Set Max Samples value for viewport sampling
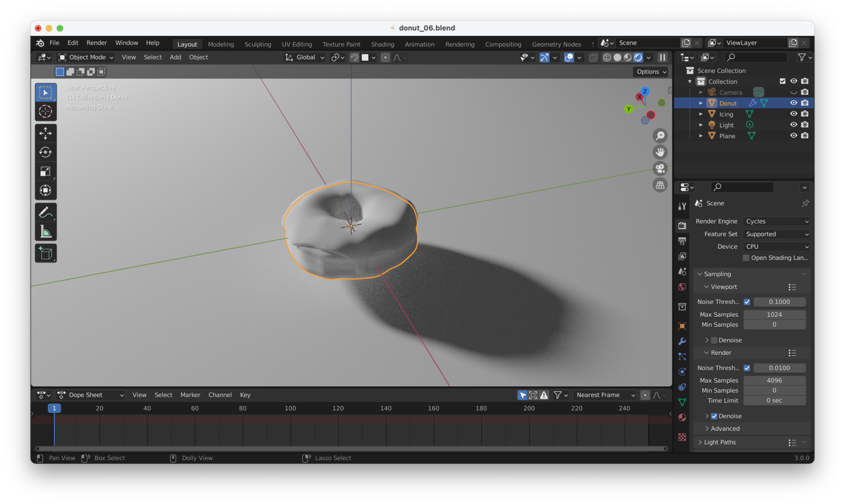 coord(774,315)
